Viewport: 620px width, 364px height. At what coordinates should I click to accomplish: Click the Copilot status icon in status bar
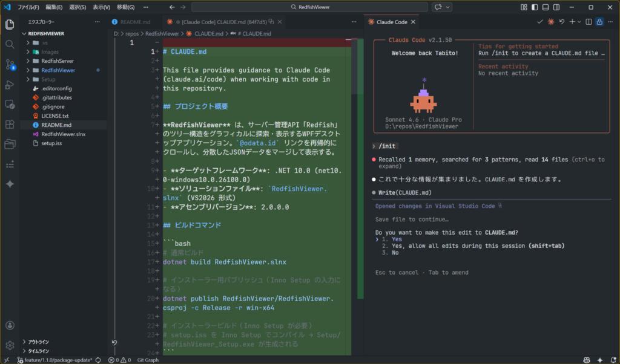[587, 360]
